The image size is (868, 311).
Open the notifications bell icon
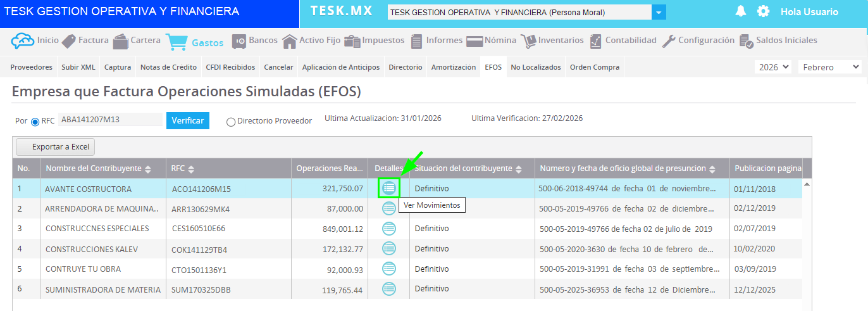click(741, 11)
